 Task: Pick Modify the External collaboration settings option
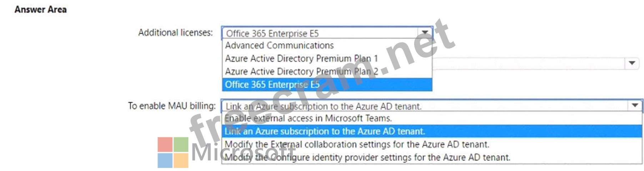coord(357,145)
